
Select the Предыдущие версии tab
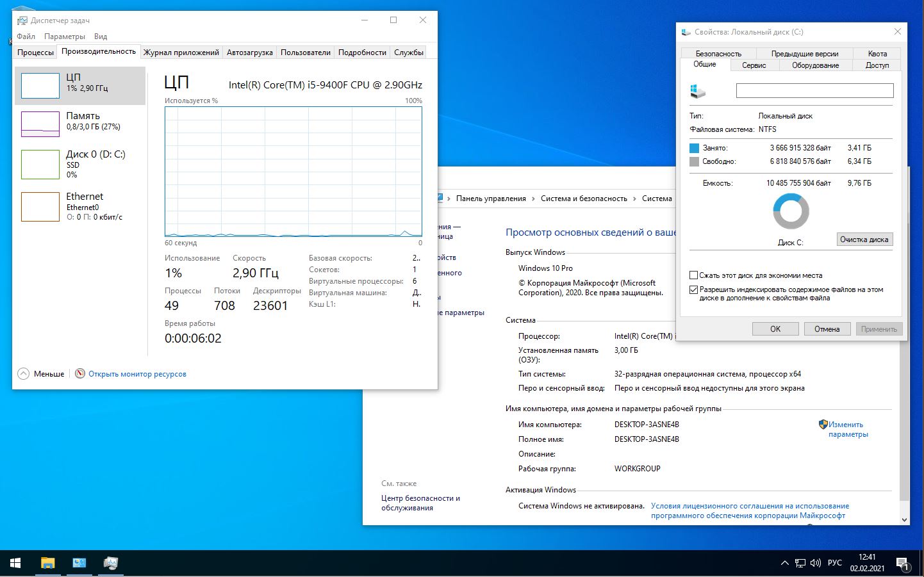(805, 54)
